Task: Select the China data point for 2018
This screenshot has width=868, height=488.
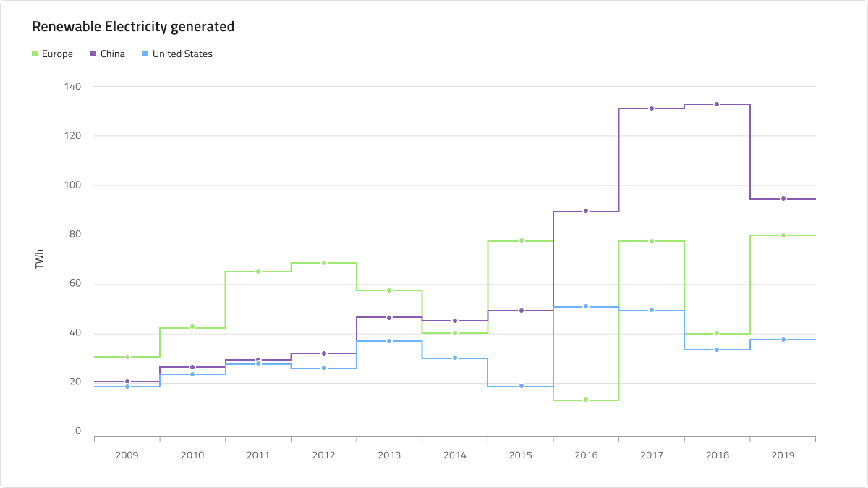Action: [717, 104]
